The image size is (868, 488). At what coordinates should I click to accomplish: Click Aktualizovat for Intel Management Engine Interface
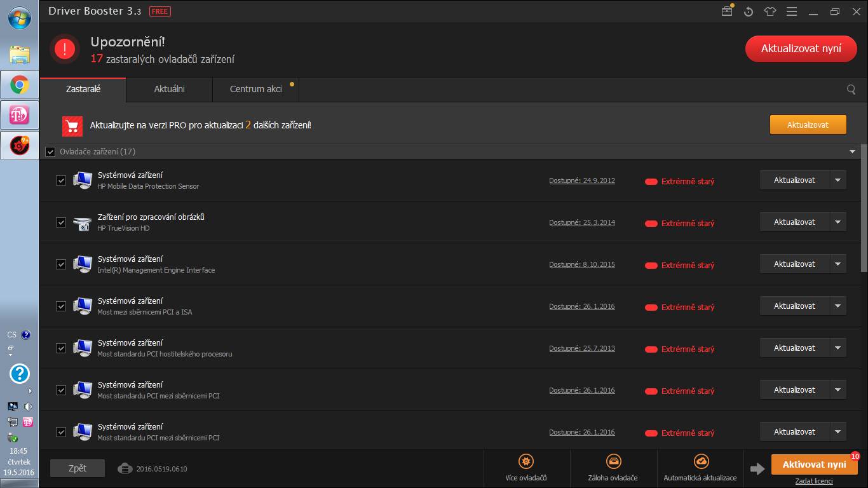[x=794, y=264]
